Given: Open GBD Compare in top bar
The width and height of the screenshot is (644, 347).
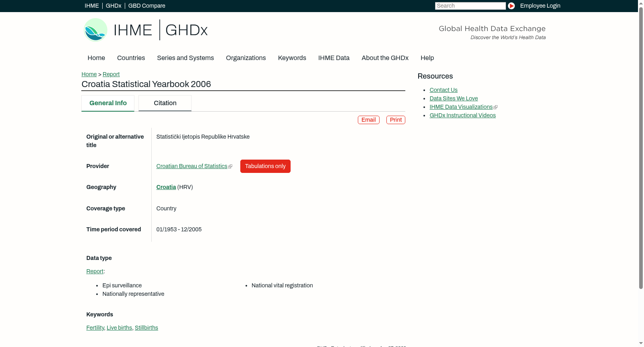Looking at the screenshot, I should [x=147, y=6].
